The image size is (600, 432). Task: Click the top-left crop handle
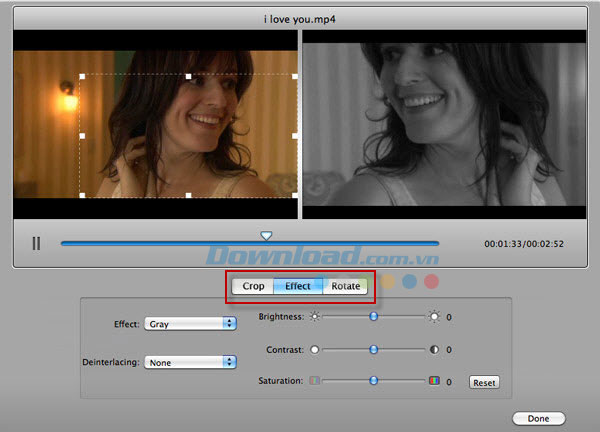pos(82,77)
